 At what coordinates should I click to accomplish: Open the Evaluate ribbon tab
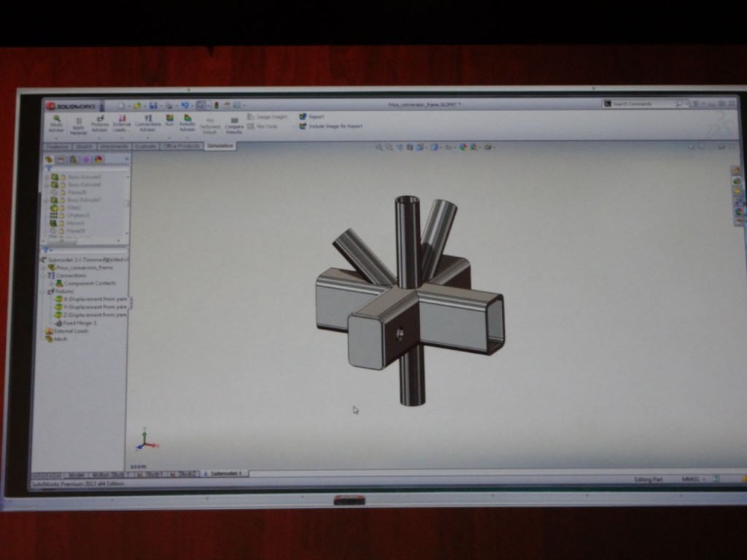145,146
